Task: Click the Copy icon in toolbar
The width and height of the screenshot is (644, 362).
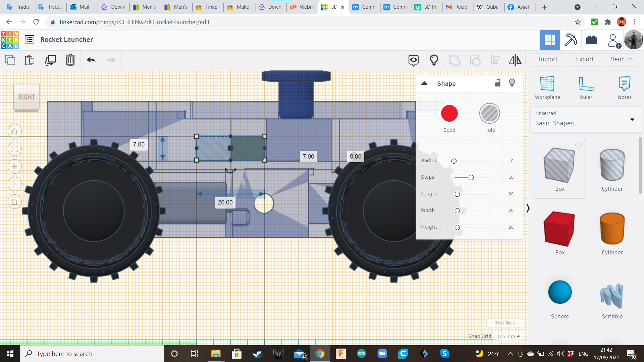Action: [10, 60]
